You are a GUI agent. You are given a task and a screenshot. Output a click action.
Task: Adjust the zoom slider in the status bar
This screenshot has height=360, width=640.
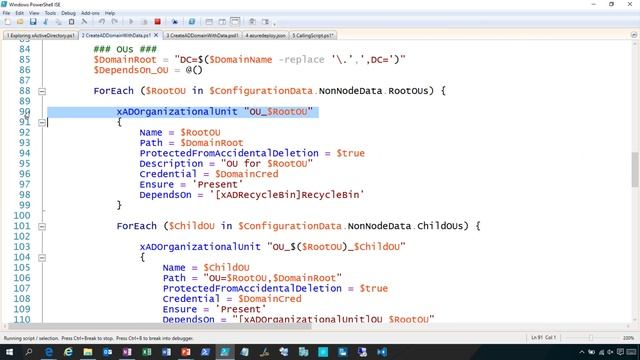pos(590,338)
